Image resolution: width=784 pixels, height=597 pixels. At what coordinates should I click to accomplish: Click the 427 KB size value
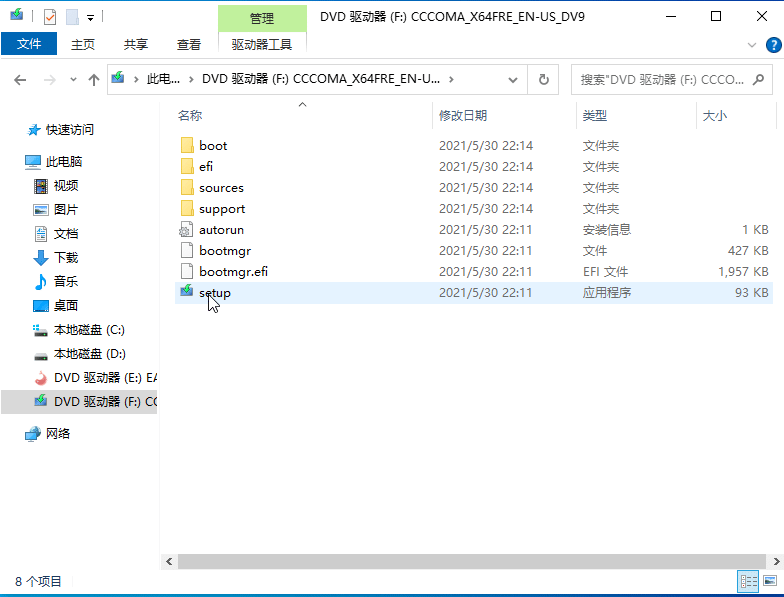pos(748,250)
